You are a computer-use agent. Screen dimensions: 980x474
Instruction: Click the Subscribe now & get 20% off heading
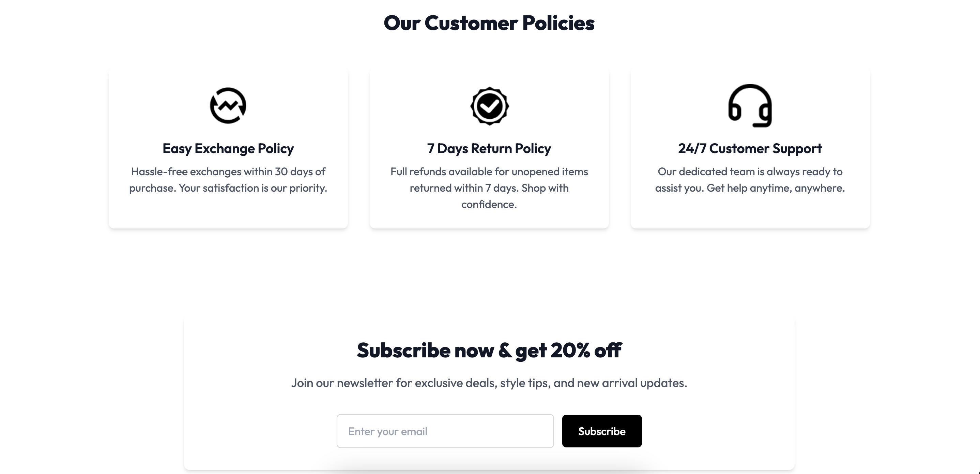[489, 350]
